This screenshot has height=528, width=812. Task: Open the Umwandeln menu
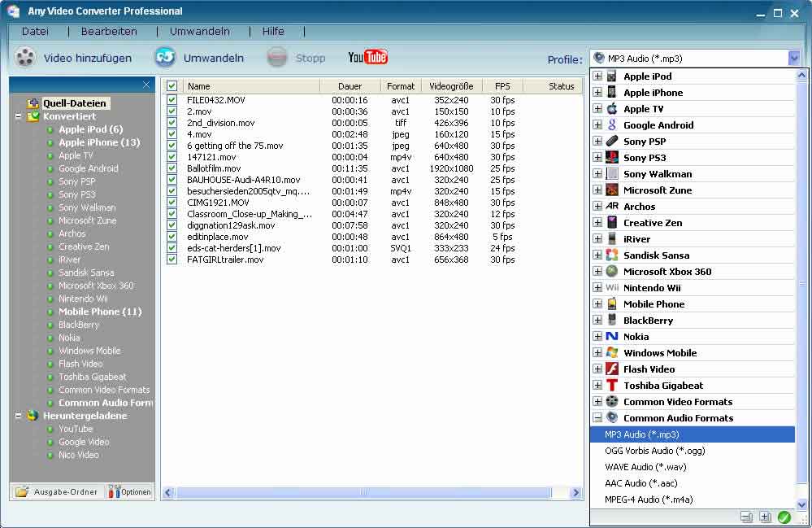199,32
